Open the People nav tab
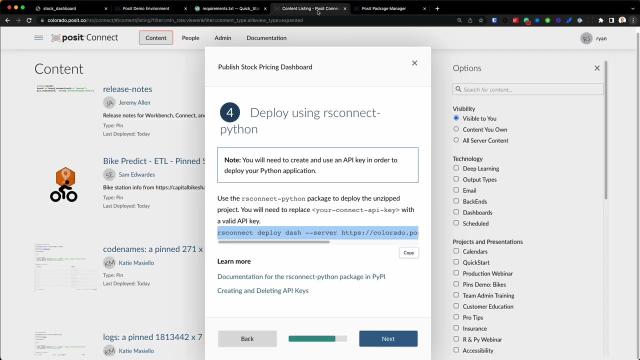Image resolution: width=640 pixels, height=360 pixels. (191, 38)
